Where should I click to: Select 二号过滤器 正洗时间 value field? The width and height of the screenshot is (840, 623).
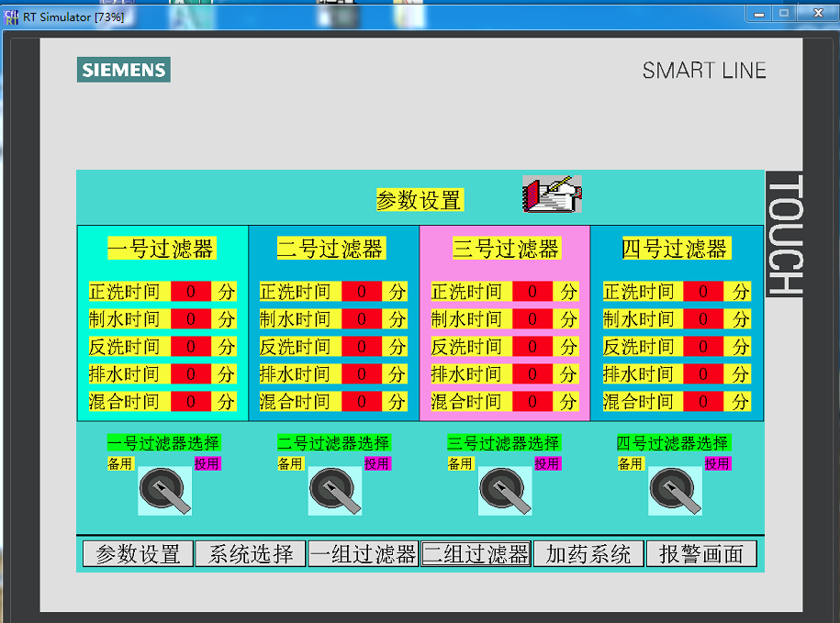[362, 292]
